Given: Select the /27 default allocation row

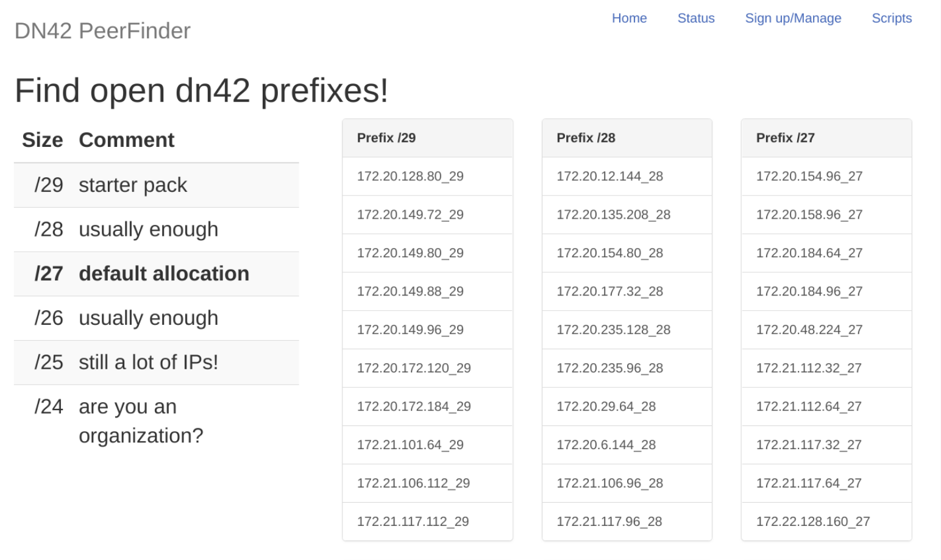Looking at the screenshot, I should point(157,274).
